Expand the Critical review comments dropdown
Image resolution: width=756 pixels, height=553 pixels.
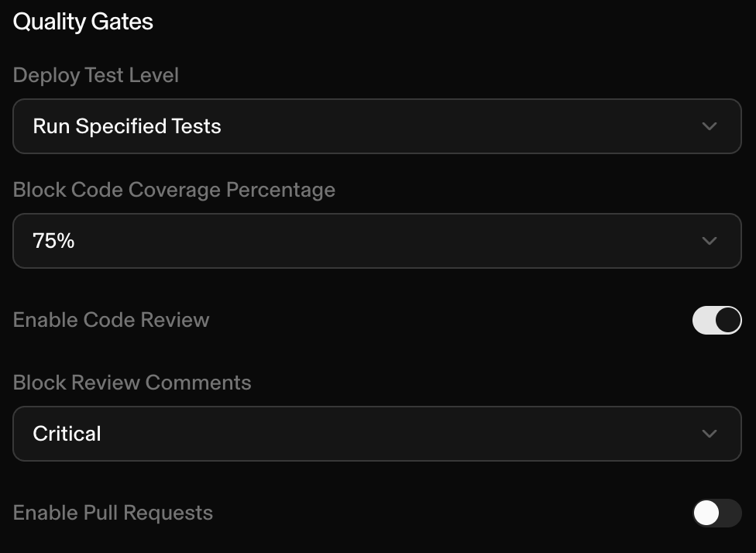click(x=376, y=434)
